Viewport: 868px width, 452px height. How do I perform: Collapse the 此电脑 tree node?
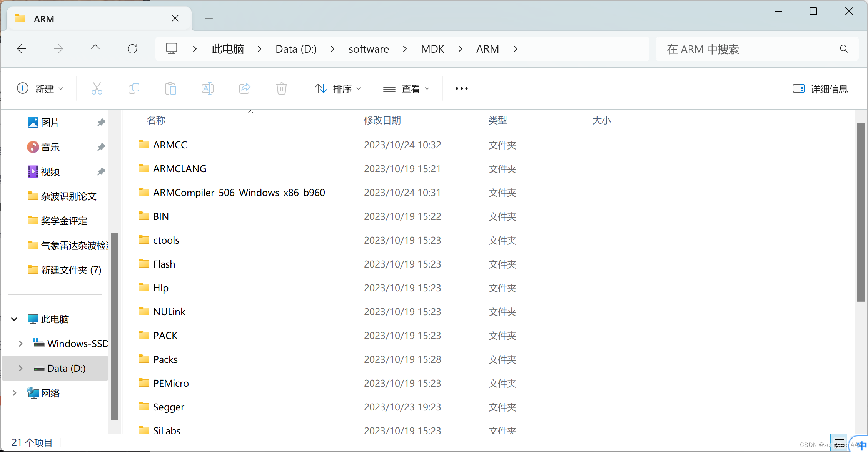[x=15, y=319]
